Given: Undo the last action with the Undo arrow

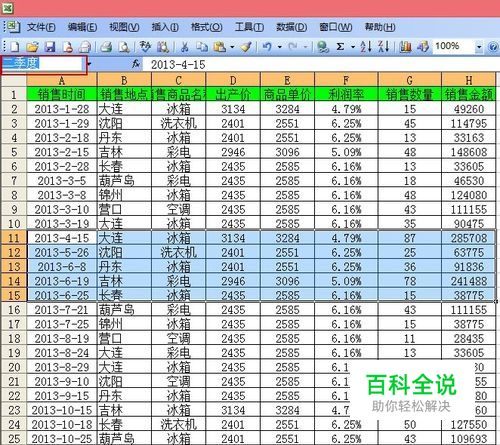Looking at the screenshot, I should point(267,47).
